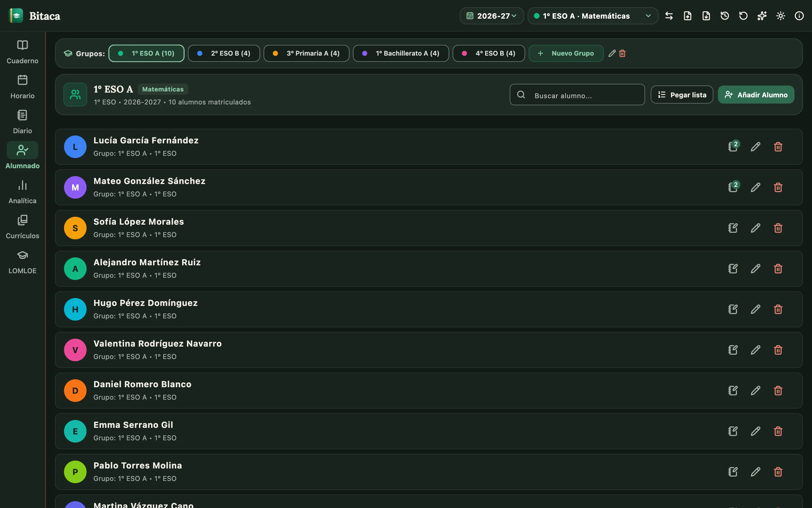Delete Daniel Romero Blanco from the list

point(778,391)
